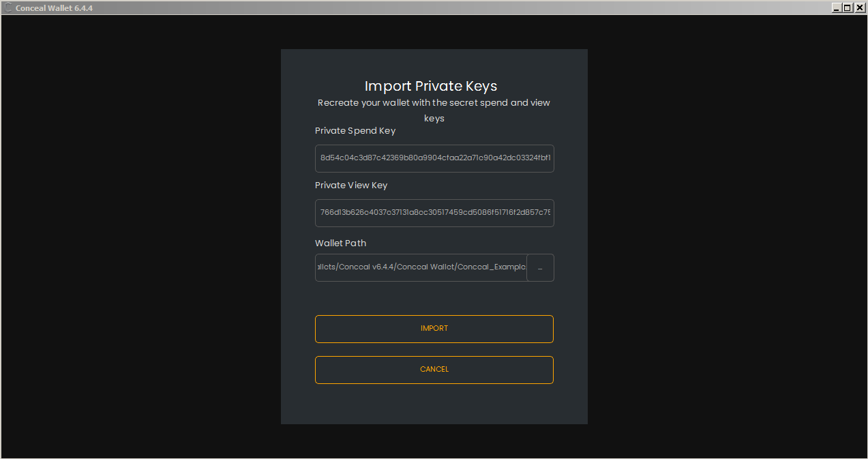Maximize the Conceal Wallet window
This screenshot has height=459, width=868.
(x=848, y=8)
